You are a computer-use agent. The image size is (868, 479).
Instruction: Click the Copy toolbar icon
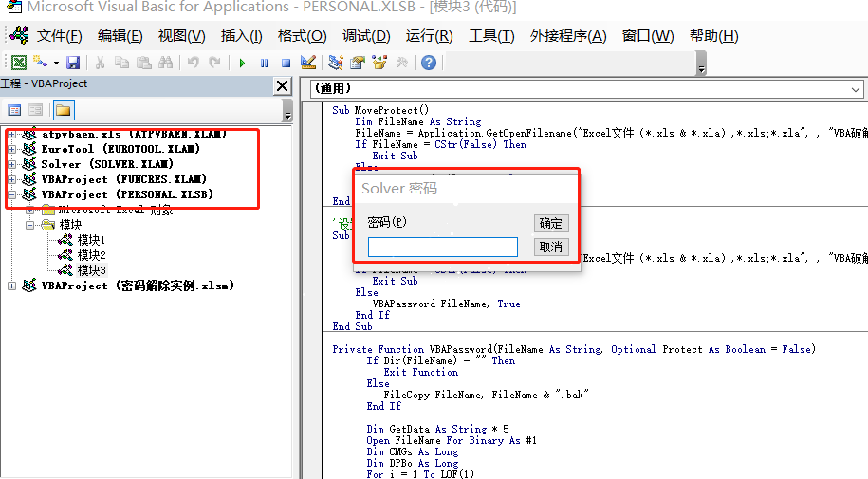pyautogui.click(x=121, y=63)
